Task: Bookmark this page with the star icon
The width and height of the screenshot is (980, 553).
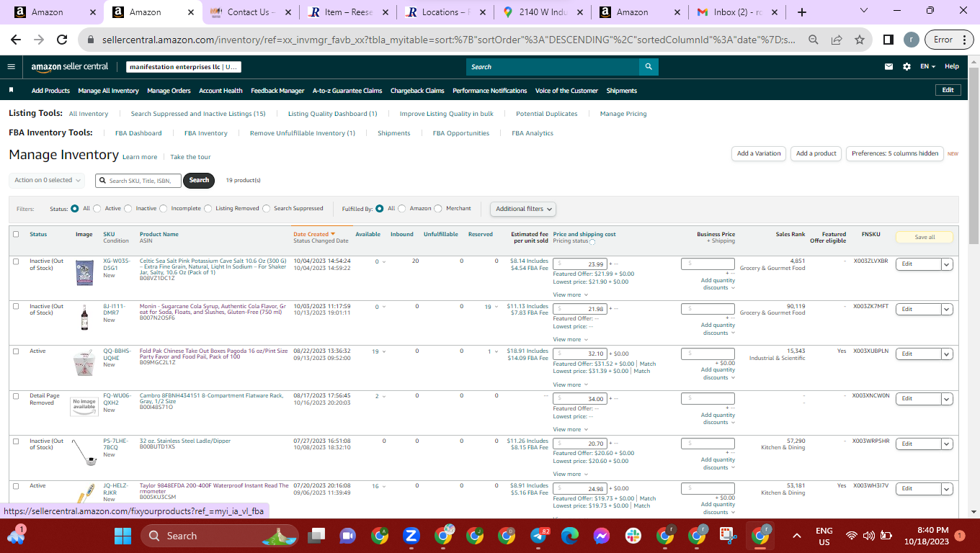Action: click(859, 40)
